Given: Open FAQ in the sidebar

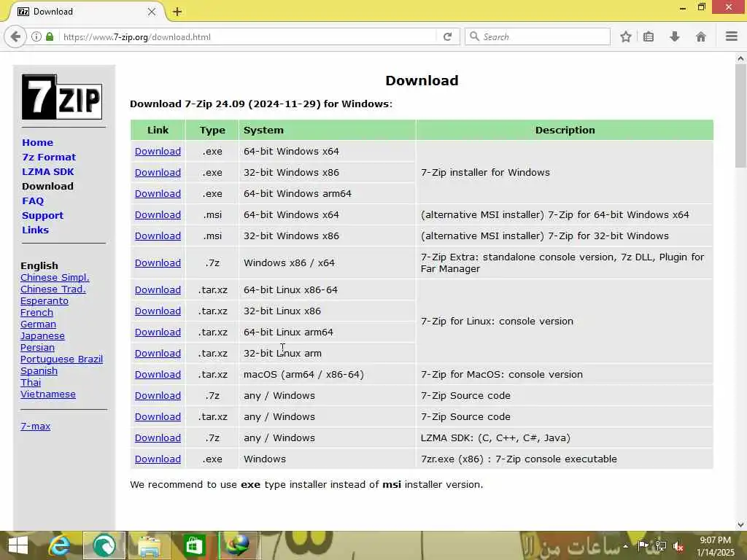Looking at the screenshot, I should click(33, 201).
